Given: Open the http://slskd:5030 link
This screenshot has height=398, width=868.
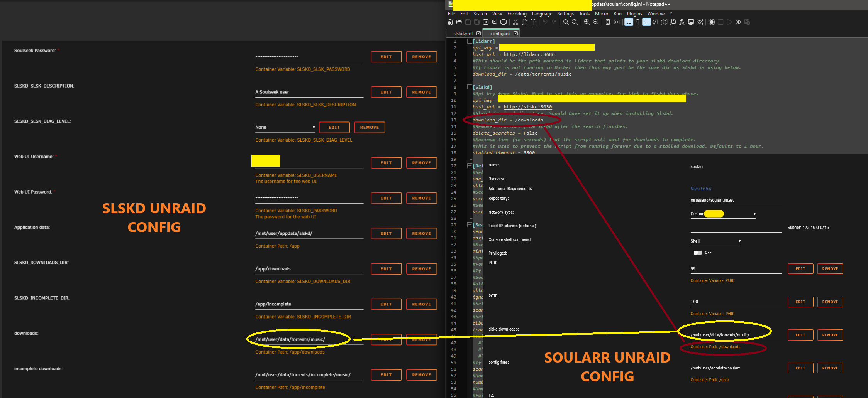Looking at the screenshot, I should click(x=528, y=107).
